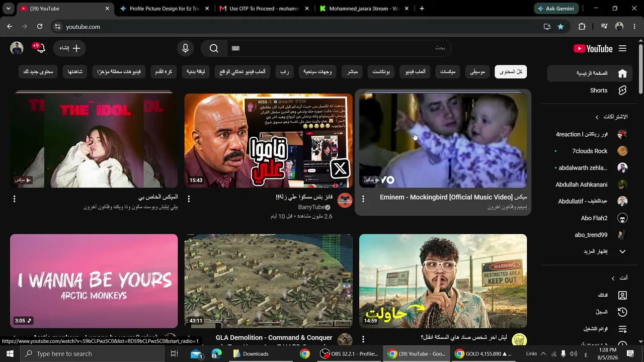Filter by the rap (راب) chip
Screen dimensions: 644x362
point(285,72)
